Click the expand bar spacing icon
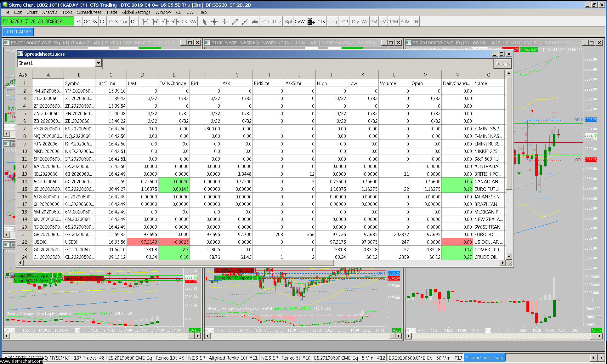The height and width of the screenshot is (364, 607). (145, 22)
